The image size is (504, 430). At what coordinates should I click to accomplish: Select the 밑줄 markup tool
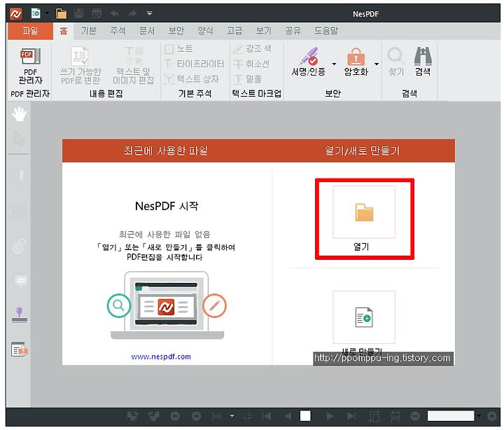click(x=248, y=79)
